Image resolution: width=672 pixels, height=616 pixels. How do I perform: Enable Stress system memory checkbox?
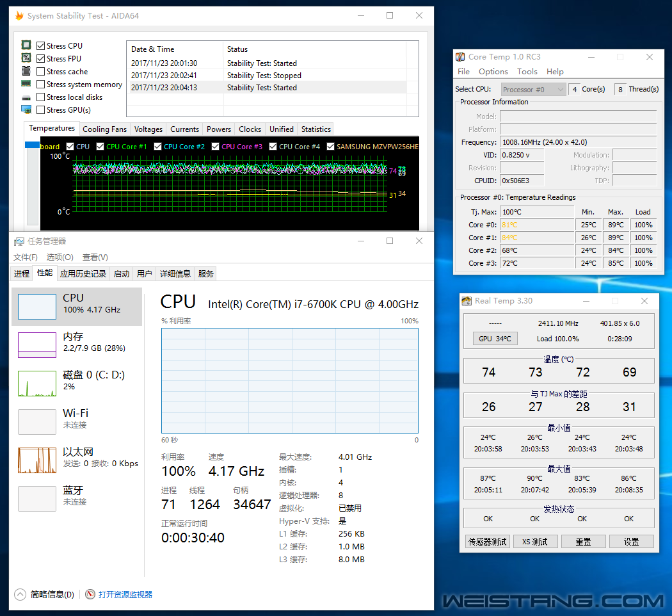pos(41,84)
